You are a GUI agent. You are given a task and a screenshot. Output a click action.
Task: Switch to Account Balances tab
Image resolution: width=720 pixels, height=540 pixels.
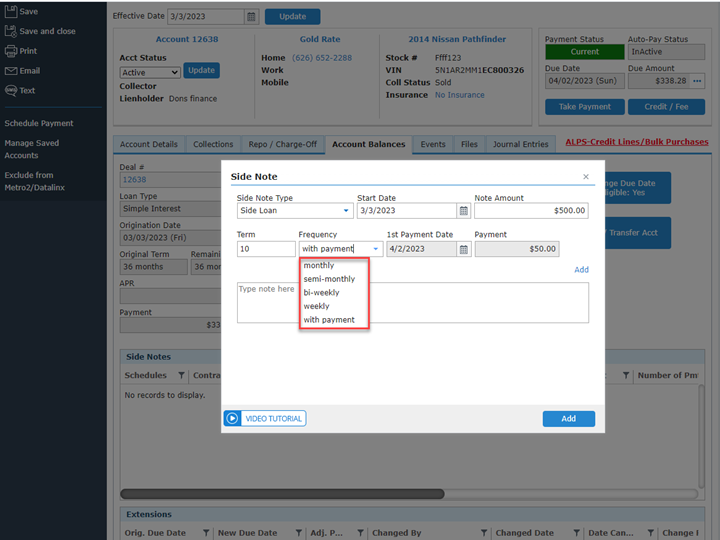coord(369,144)
